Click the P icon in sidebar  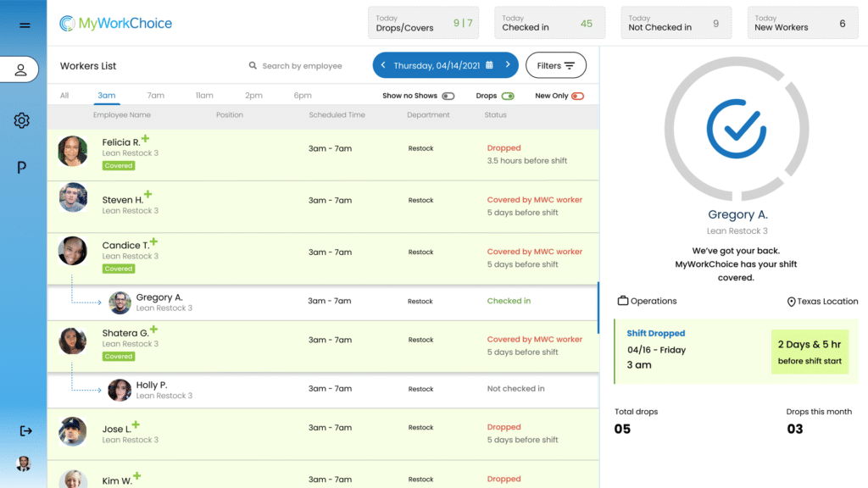(x=21, y=167)
